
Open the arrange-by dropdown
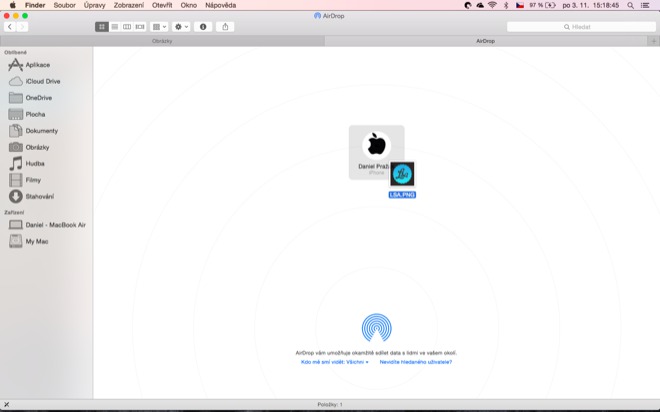159,27
